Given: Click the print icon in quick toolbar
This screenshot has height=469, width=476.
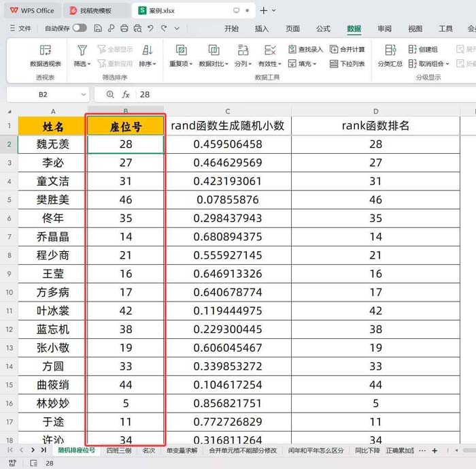Looking at the screenshot, I should pyautogui.click(x=124, y=29).
